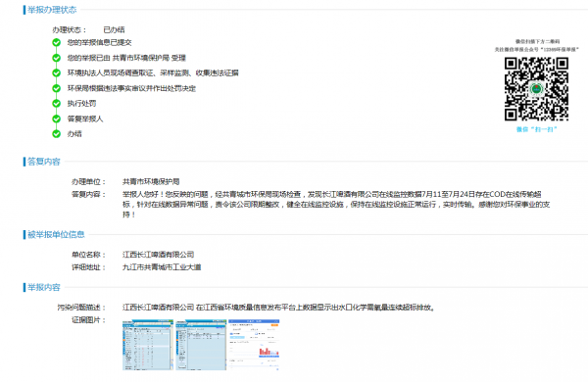The width and height of the screenshot is (588, 382).
Task: Click the 举报办理状态 section heading
Action: pyautogui.click(x=52, y=10)
